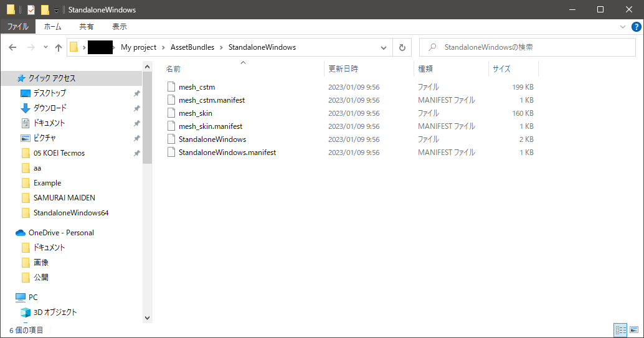Switch to details view layout icon
Image resolution: width=644 pixels, height=338 pixels.
pos(620,330)
